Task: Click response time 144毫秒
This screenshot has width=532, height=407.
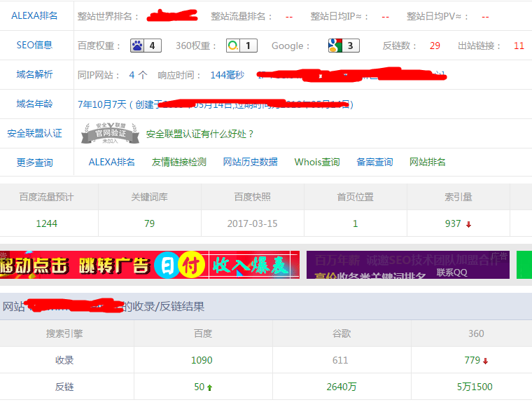Action: pyautogui.click(x=227, y=75)
